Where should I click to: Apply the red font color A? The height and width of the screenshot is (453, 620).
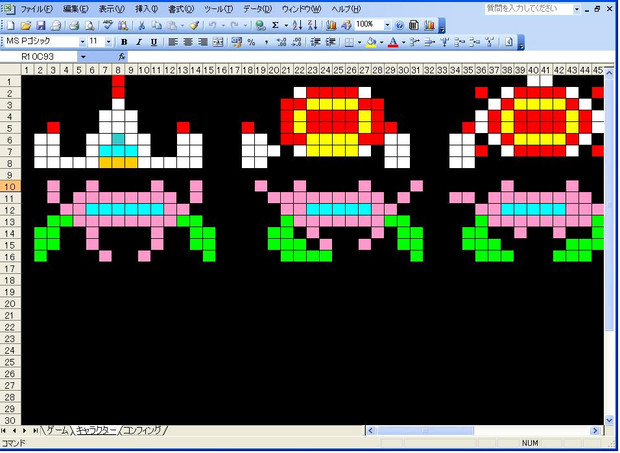[x=393, y=42]
